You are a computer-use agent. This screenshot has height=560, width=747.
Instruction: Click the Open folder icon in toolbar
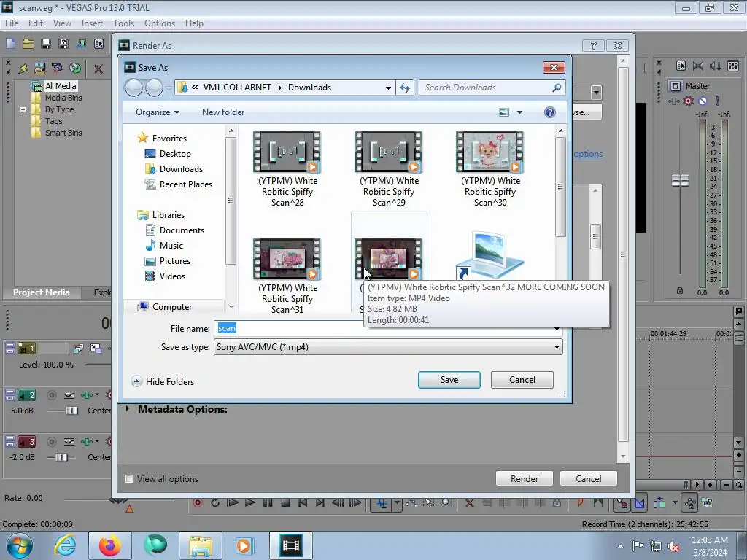[28, 44]
